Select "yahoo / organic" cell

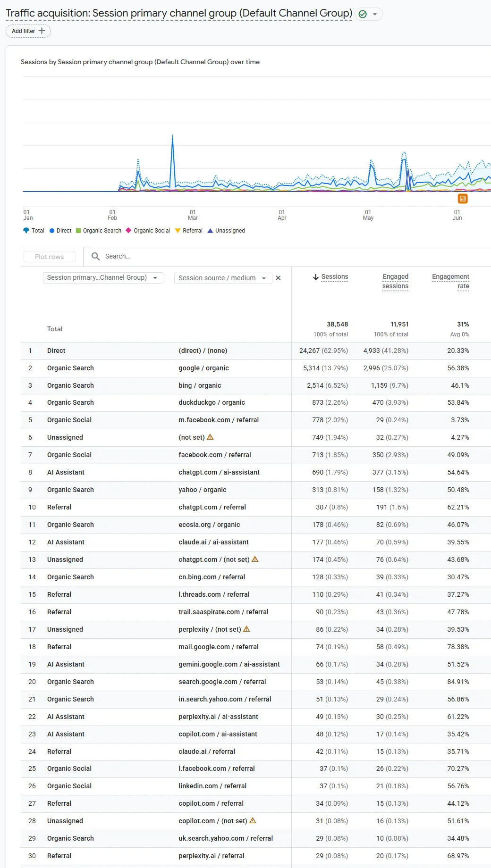tap(203, 490)
